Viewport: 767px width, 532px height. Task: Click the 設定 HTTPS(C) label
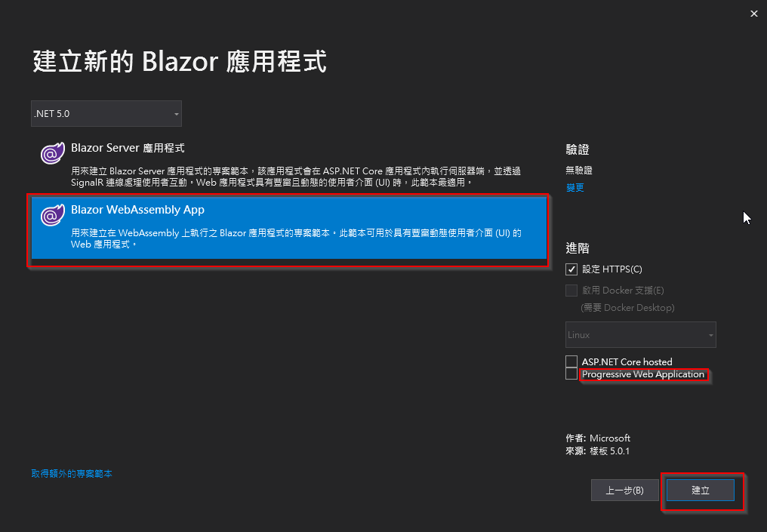coord(612,269)
